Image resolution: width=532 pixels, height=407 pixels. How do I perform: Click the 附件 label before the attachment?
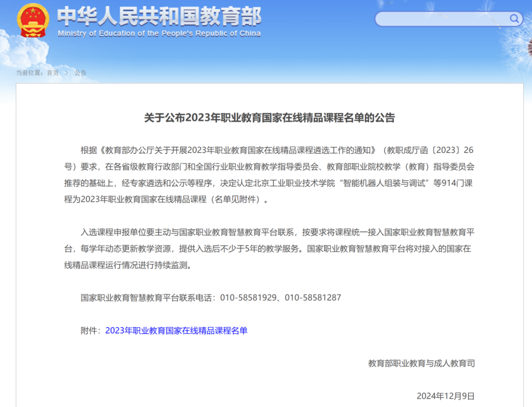tap(92, 331)
